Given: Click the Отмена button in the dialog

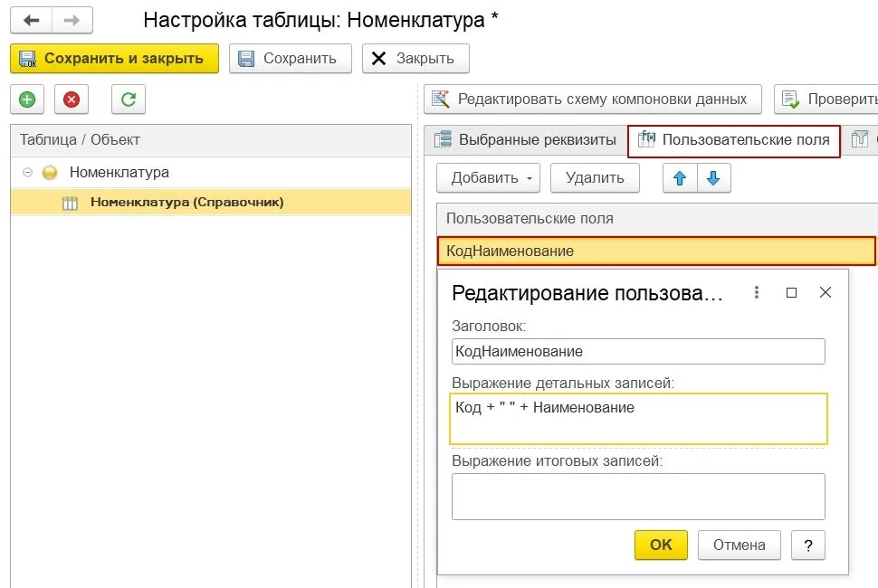Looking at the screenshot, I should [x=739, y=545].
